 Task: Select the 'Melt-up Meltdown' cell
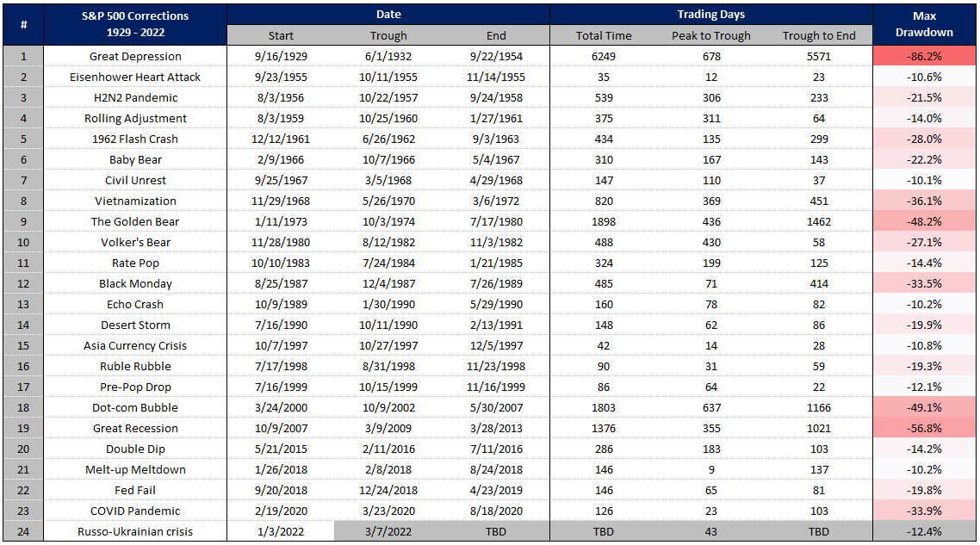point(135,468)
